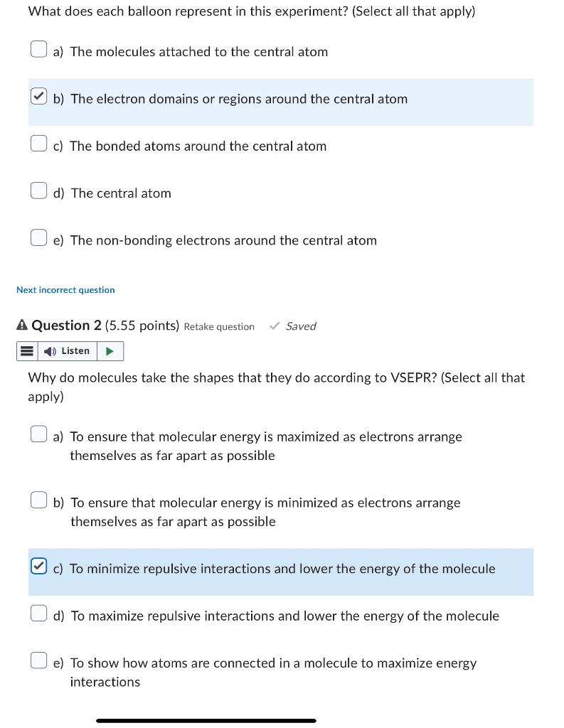
Task: Tick the checkbox for "The central atom"
Action: click(x=38, y=191)
